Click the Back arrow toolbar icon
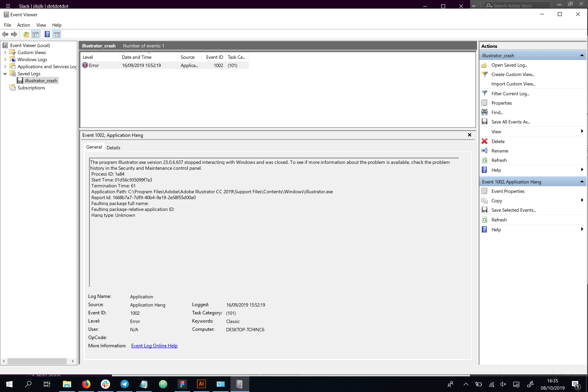The image size is (588, 392). pyautogui.click(x=5, y=34)
